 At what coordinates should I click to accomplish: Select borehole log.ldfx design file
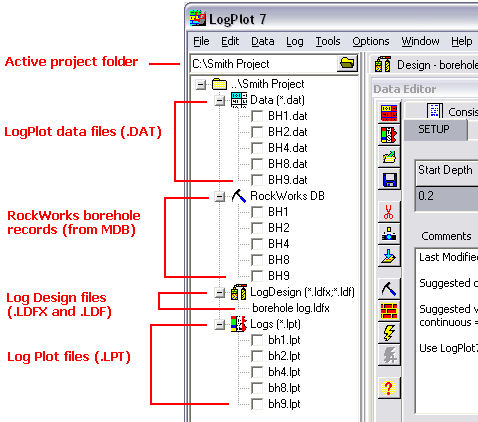click(x=291, y=308)
